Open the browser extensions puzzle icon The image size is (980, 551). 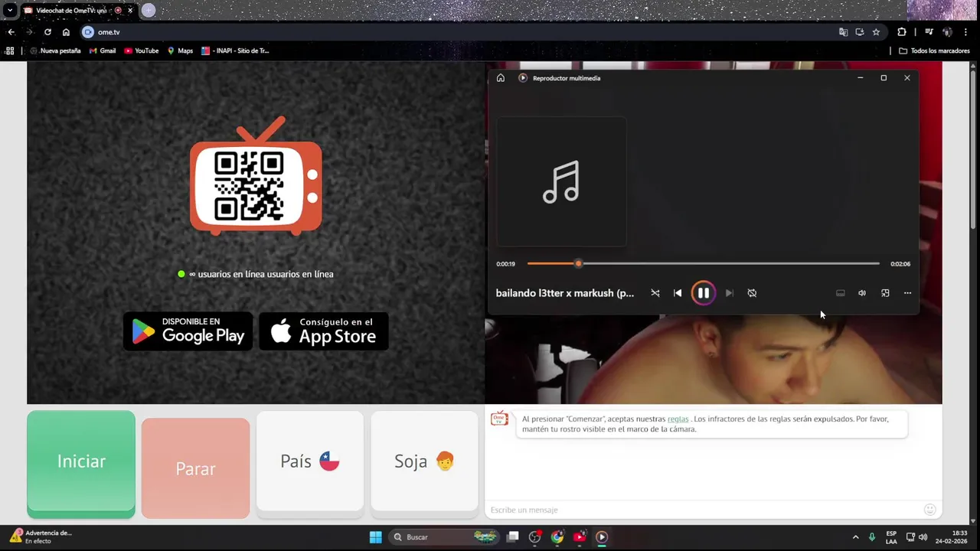pyautogui.click(x=901, y=32)
